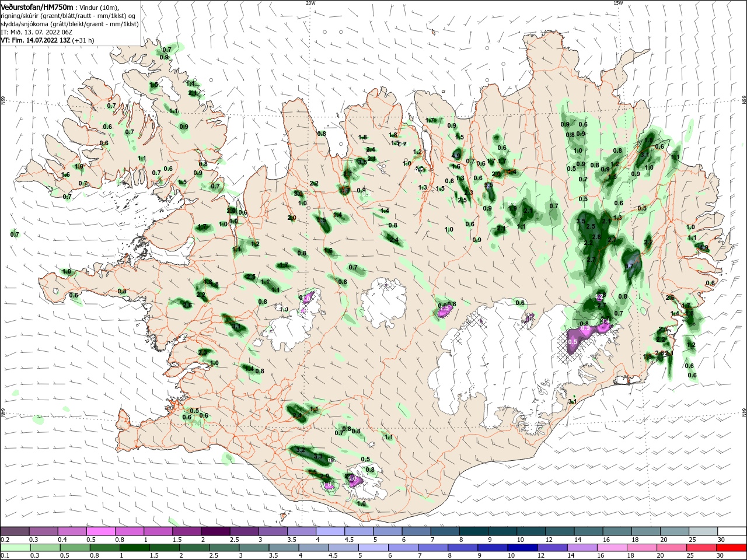Select the upper scale white swatch after 30

pyautogui.click(x=732, y=532)
